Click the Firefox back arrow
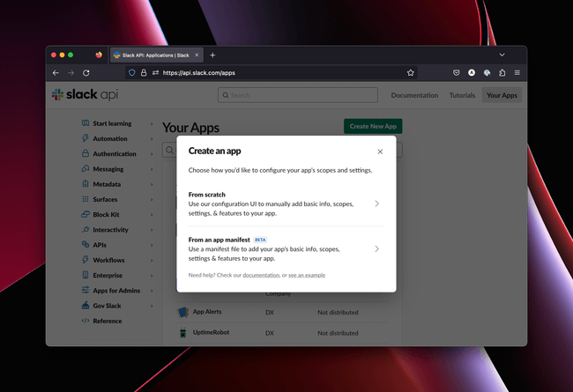This screenshot has width=573, height=392. click(56, 73)
